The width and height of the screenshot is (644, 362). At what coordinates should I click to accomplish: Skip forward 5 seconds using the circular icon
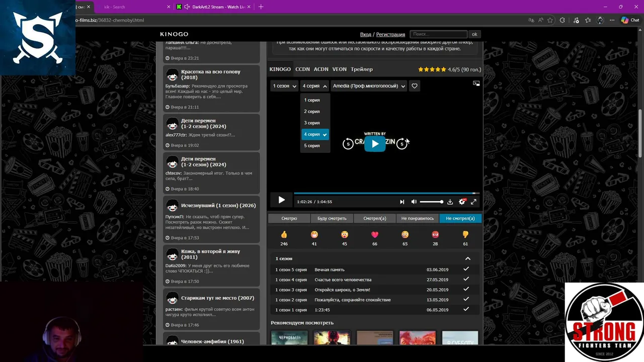click(401, 144)
